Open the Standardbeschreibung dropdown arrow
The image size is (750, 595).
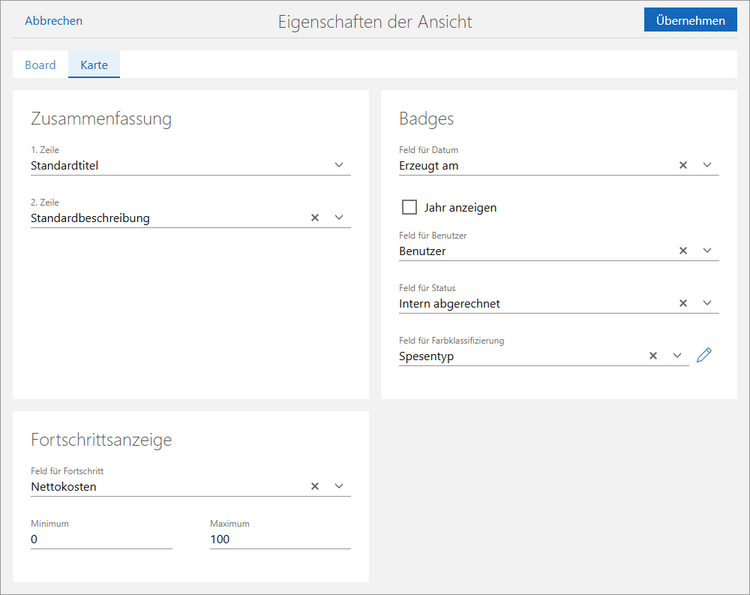point(338,218)
